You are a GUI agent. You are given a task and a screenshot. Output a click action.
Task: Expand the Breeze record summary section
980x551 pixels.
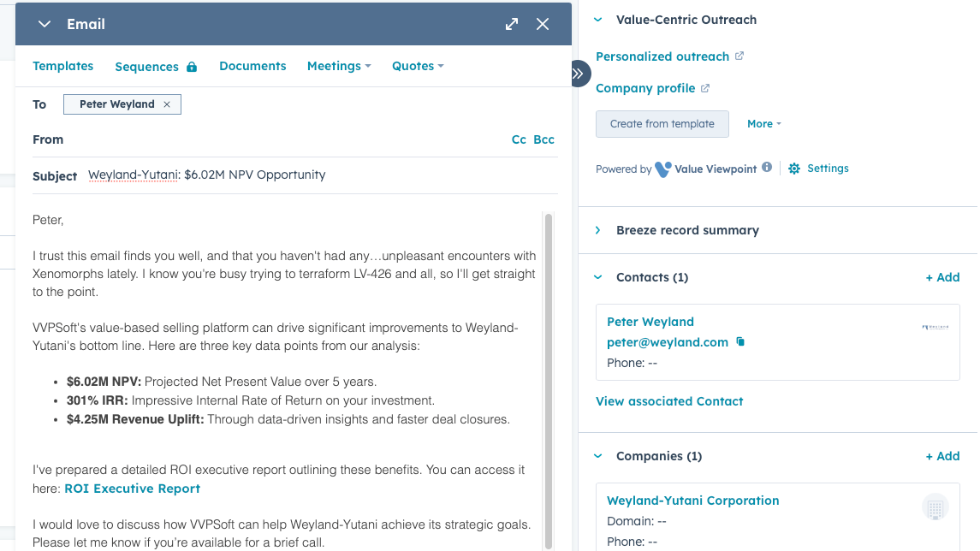[598, 230]
